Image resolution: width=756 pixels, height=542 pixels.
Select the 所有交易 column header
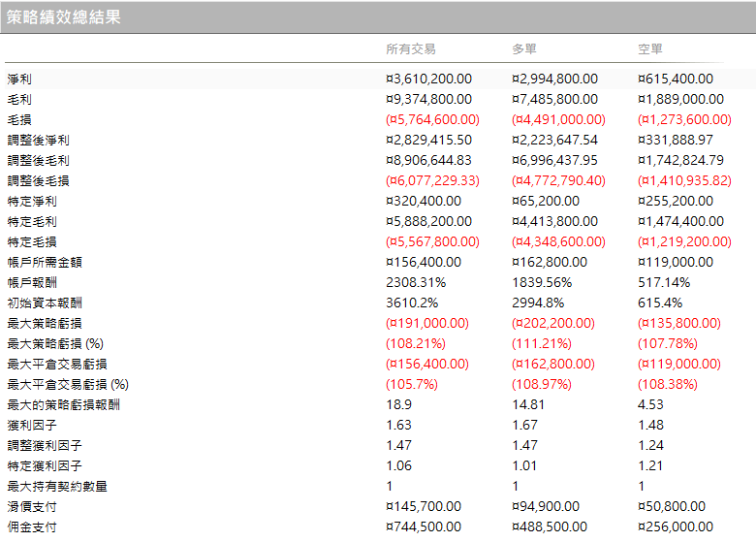411,48
